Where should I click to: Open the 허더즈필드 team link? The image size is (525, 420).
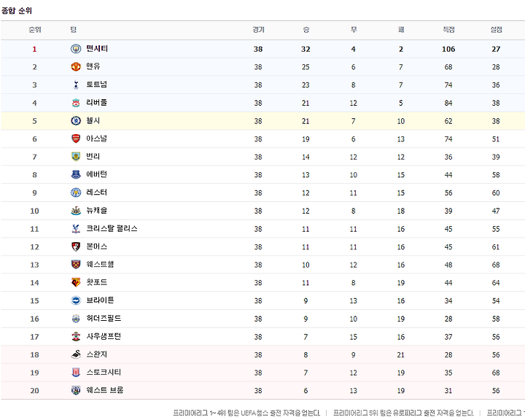click(x=104, y=319)
